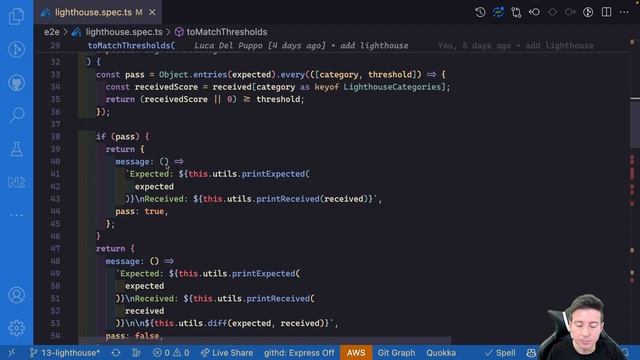Synchronize changes from status bar
Viewport: 640px width, 360px height.
(x=116, y=353)
